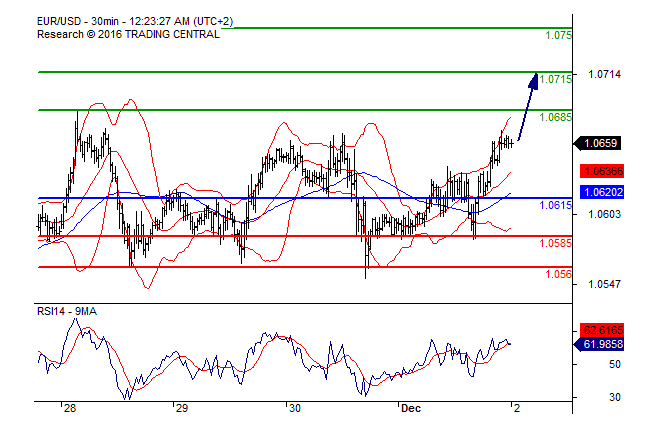Viewport: 651px width, 431px height.
Task: Click the 1.0715 green resistance label
Action: (555, 79)
